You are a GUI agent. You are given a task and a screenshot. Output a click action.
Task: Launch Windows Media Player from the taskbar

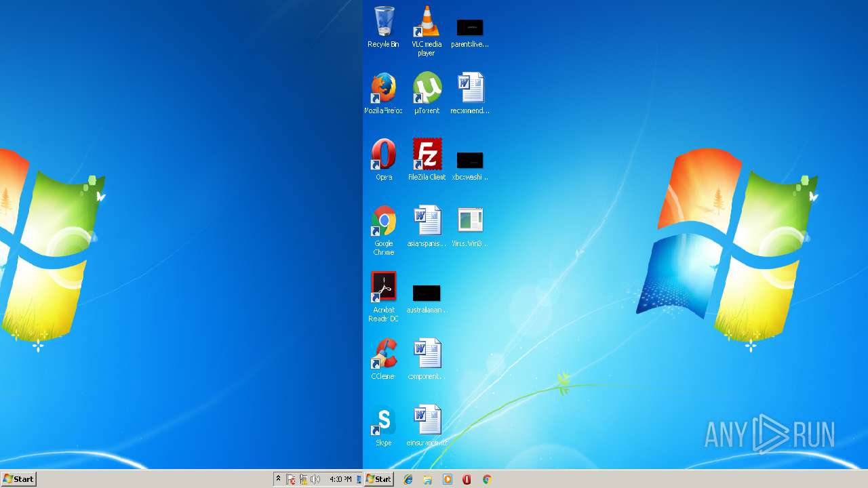[x=448, y=479]
